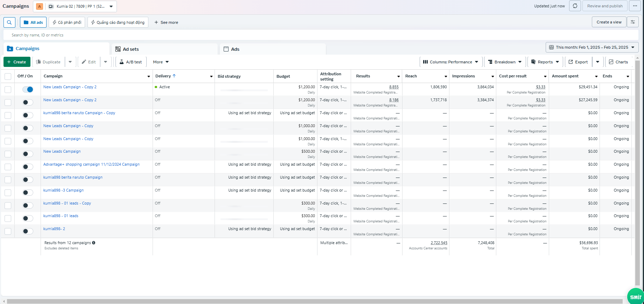The width and height of the screenshot is (644, 304).
Task: Enable the kurnia898- 2 campaign toggle
Action: (x=28, y=231)
